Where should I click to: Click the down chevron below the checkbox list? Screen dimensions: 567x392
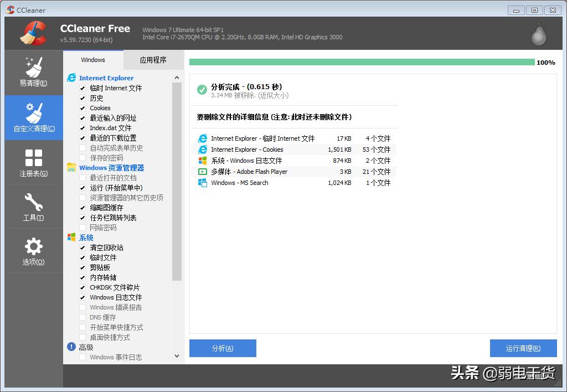point(176,356)
